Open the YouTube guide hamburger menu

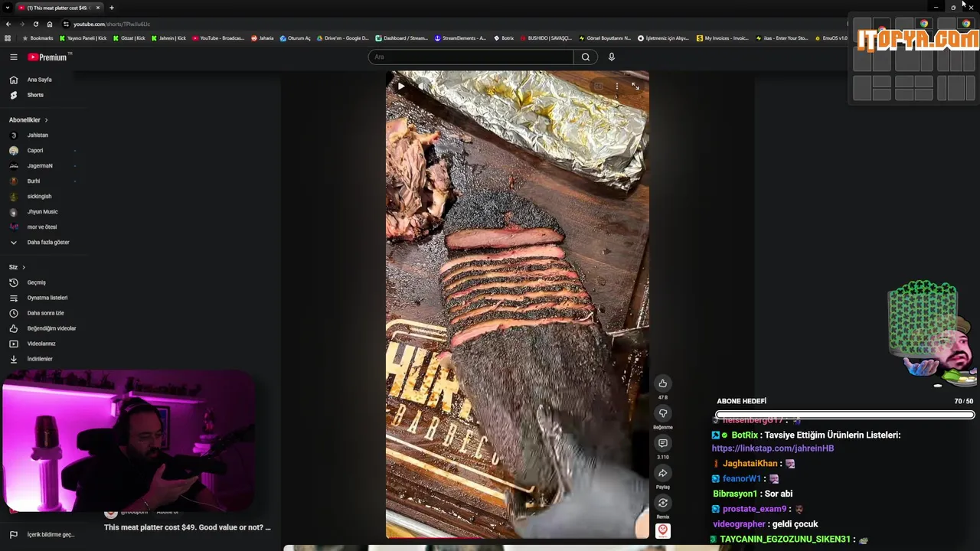point(13,57)
